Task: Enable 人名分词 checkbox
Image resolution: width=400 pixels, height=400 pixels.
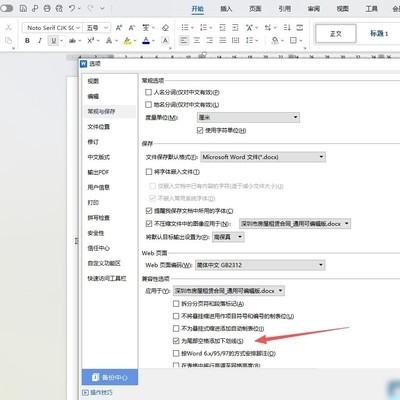Action: 149,92
